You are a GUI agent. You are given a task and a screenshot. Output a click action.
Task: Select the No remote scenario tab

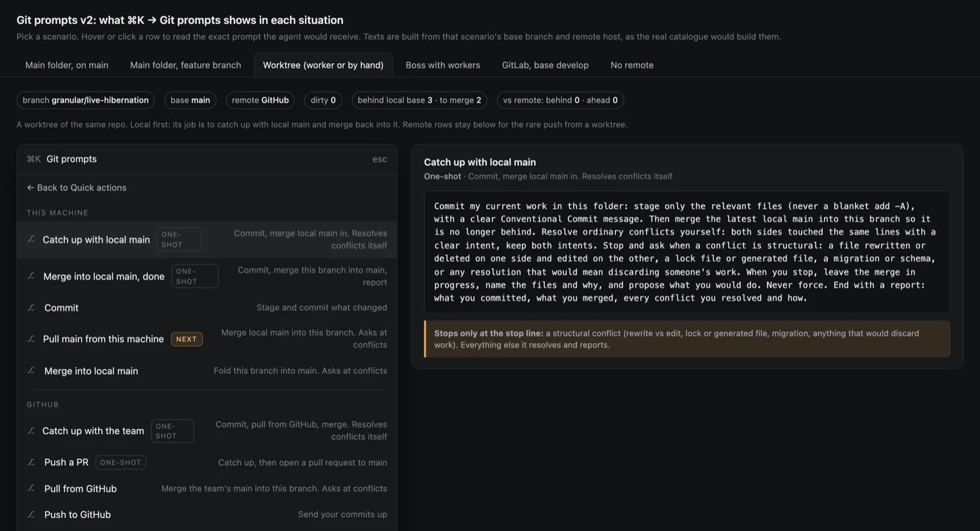(x=632, y=65)
